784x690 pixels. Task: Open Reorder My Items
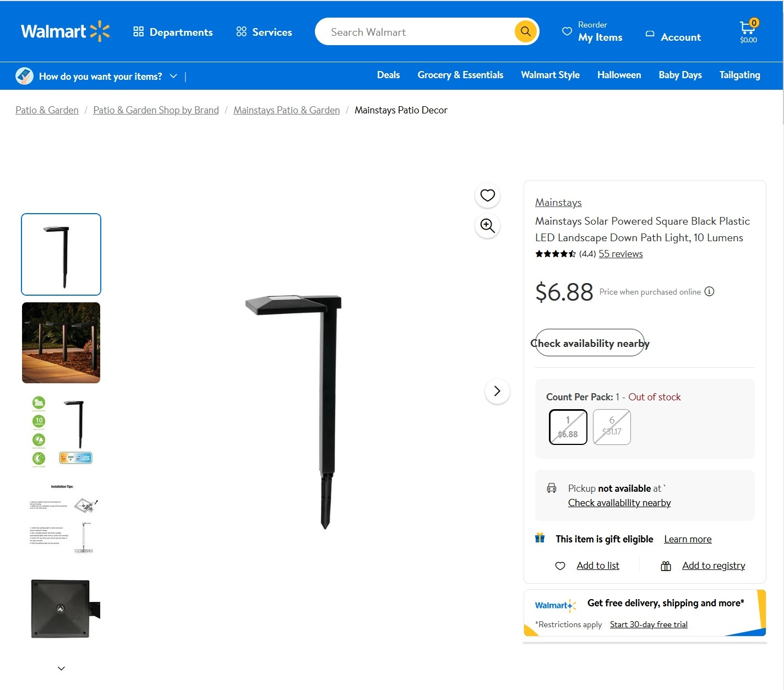coord(592,32)
